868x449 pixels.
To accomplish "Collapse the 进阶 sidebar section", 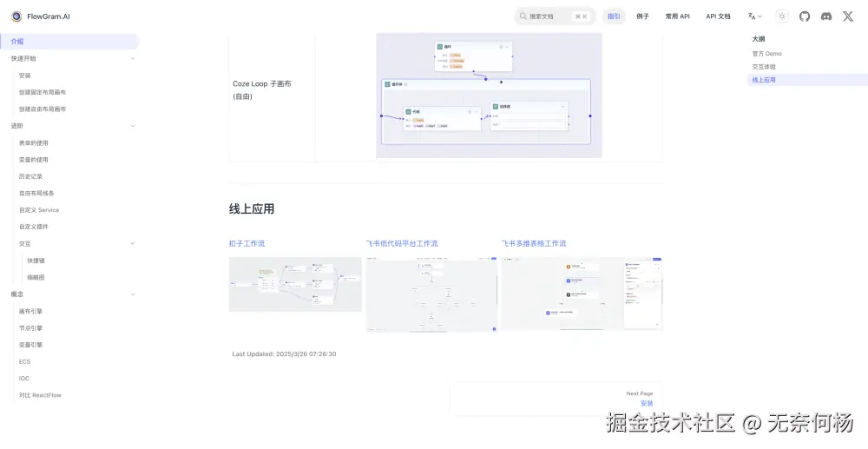I will [132, 126].
